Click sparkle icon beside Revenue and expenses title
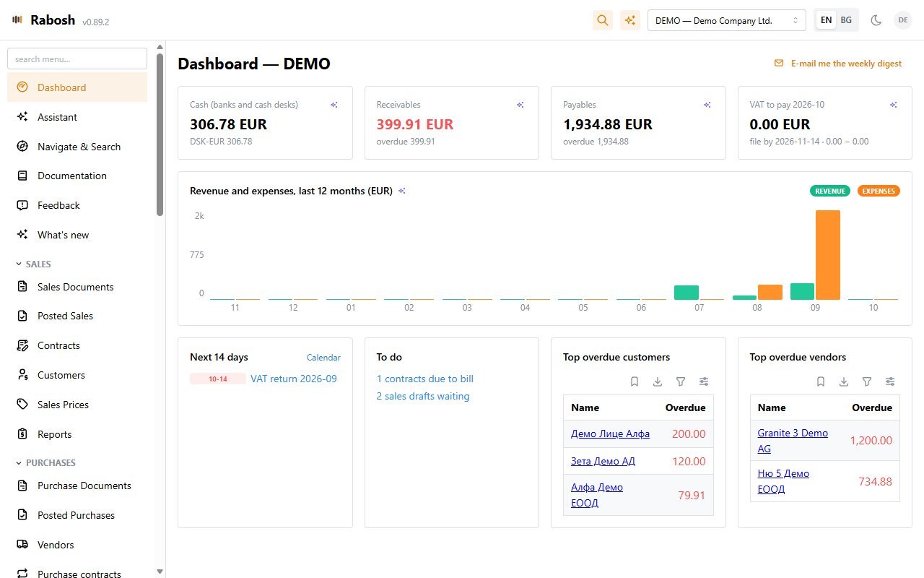The width and height of the screenshot is (924, 578). [402, 191]
